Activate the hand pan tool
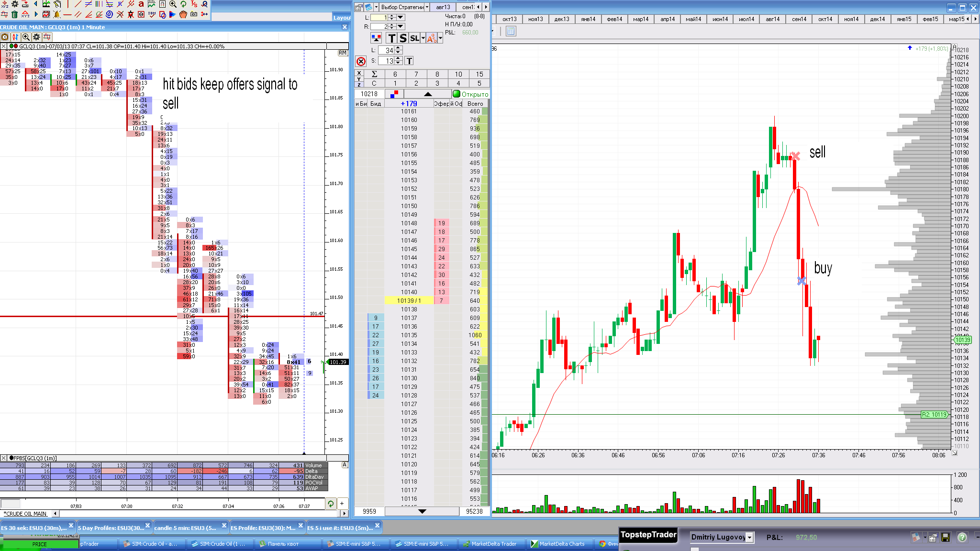Screen dimensions: 980x551 point(183,14)
